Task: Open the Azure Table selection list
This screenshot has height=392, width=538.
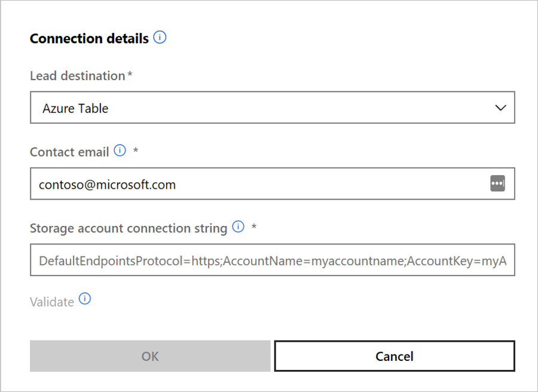Action: click(x=273, y=108)
